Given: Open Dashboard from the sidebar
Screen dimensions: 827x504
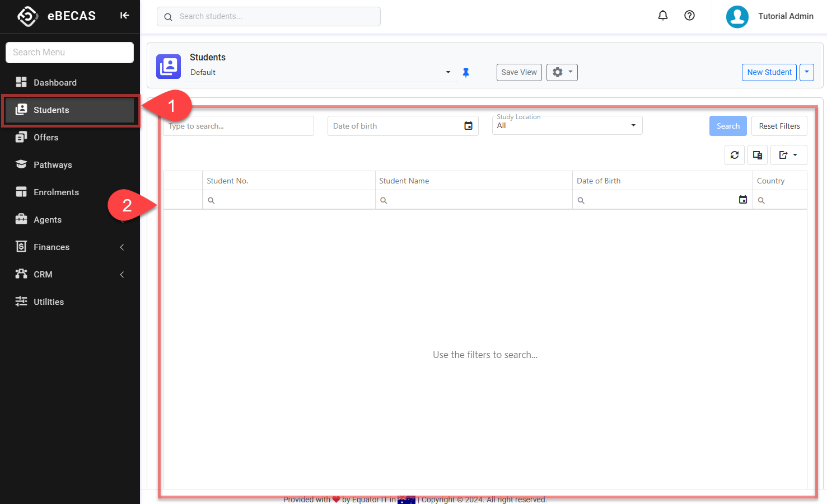Looking at the screenshot, I should (55, 83).
